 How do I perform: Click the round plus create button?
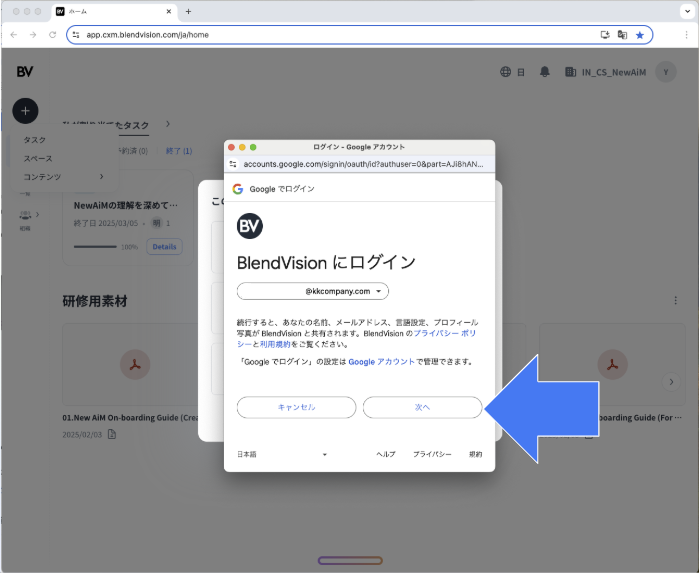25,111
